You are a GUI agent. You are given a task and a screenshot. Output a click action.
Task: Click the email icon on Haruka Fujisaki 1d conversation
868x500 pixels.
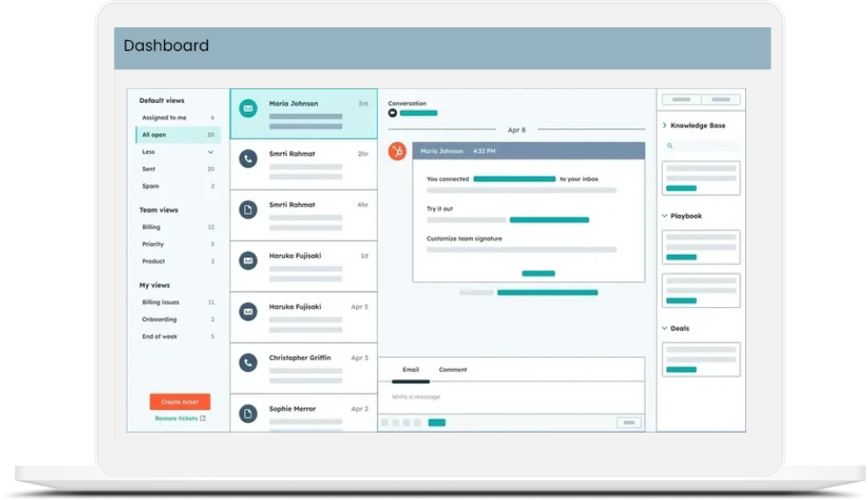tap(248, 260)
